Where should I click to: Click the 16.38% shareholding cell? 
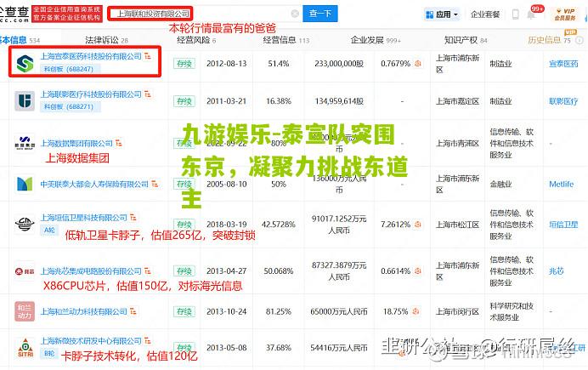tap(278, 101)
